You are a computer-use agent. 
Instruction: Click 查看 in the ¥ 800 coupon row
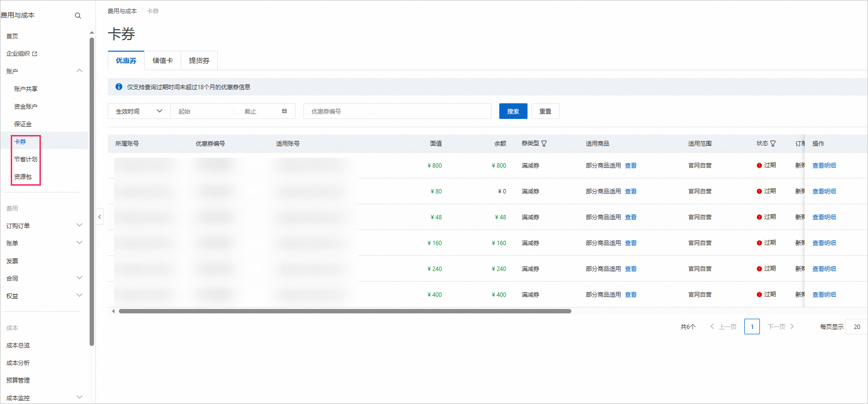click(x=631, y=165)
